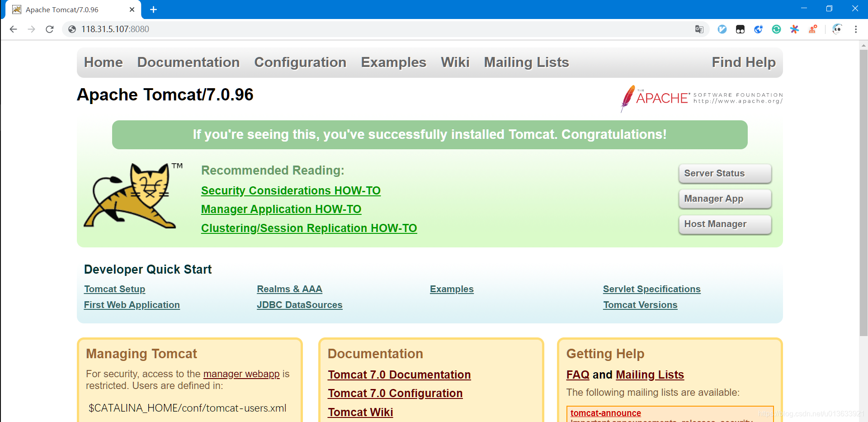Viewport: 868px width, 422px height.
Task: Click the blue globe-with-lock extension icon
Action: [758, 29]
